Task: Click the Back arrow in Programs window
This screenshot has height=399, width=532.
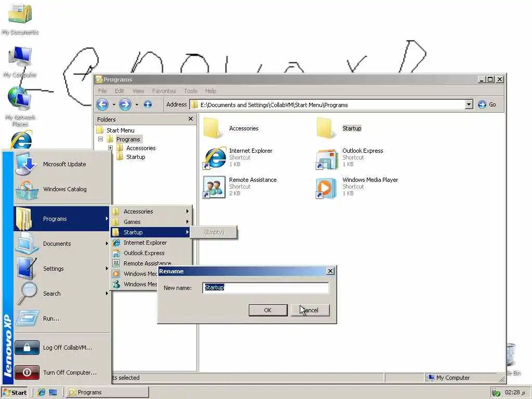Action: pyautogui.click(x=102, y=104)
